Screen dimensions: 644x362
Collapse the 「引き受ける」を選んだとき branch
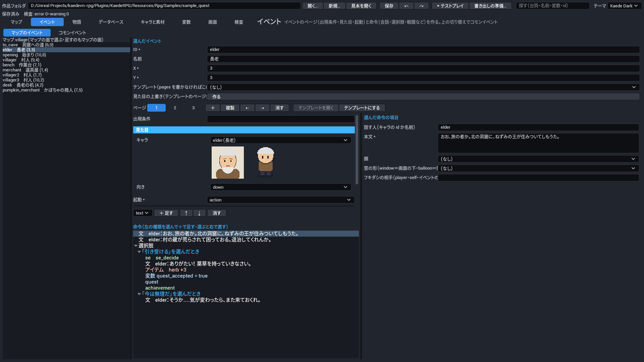tap(139, 252)
